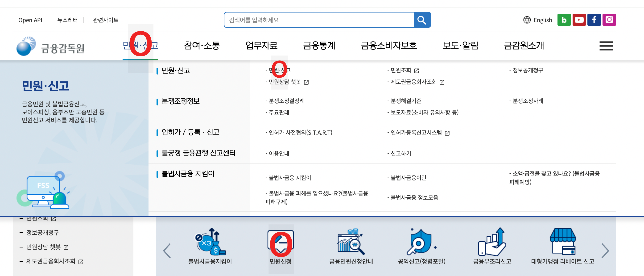Open the green blog icon

pyautogui.click(x=564, y=20)
